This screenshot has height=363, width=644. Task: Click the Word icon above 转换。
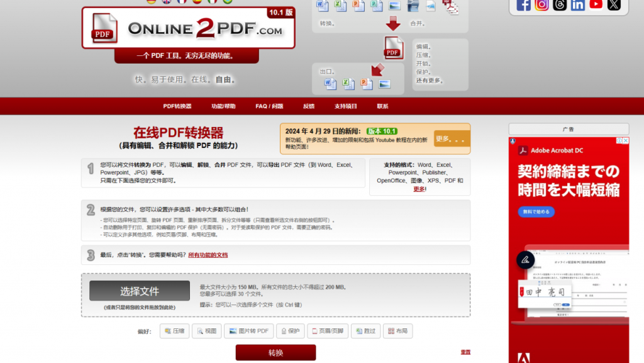[323, 6]
